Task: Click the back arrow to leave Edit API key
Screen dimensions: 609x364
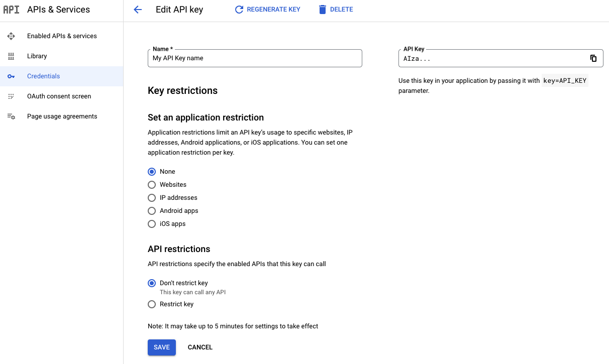Action: pos(137,9)
